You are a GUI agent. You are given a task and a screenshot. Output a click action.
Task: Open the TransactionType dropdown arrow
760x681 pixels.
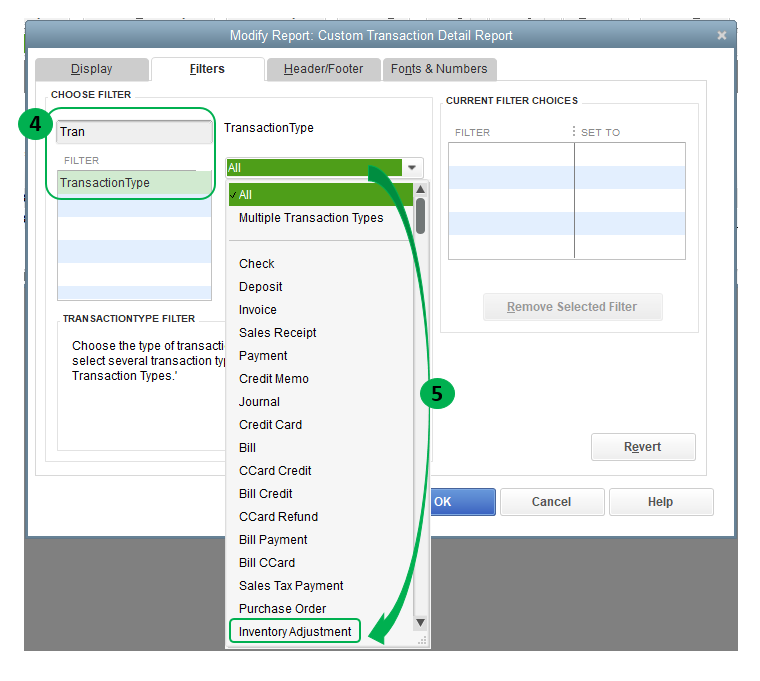coord(412,168)
